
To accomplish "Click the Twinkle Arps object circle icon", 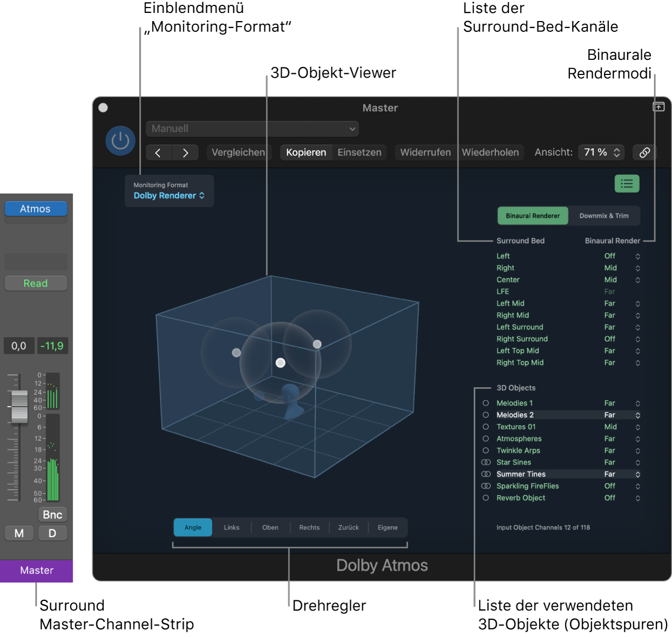I will coord(486,450).
